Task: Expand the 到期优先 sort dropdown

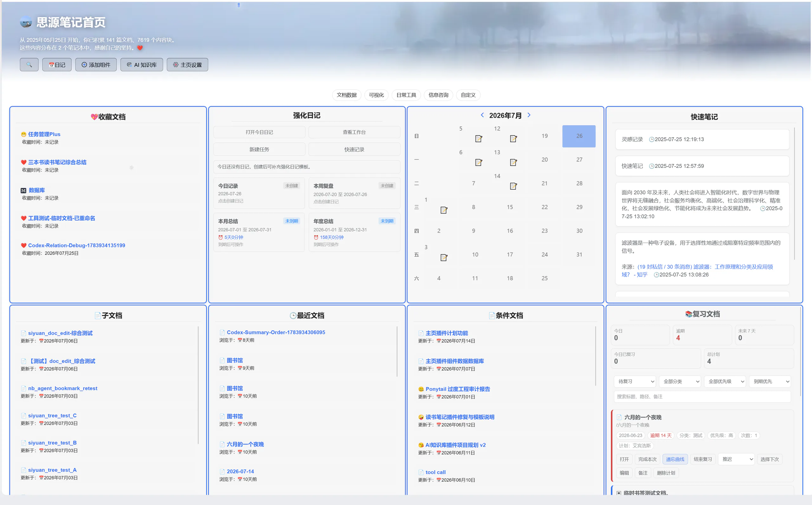Action: click(770, 382)
